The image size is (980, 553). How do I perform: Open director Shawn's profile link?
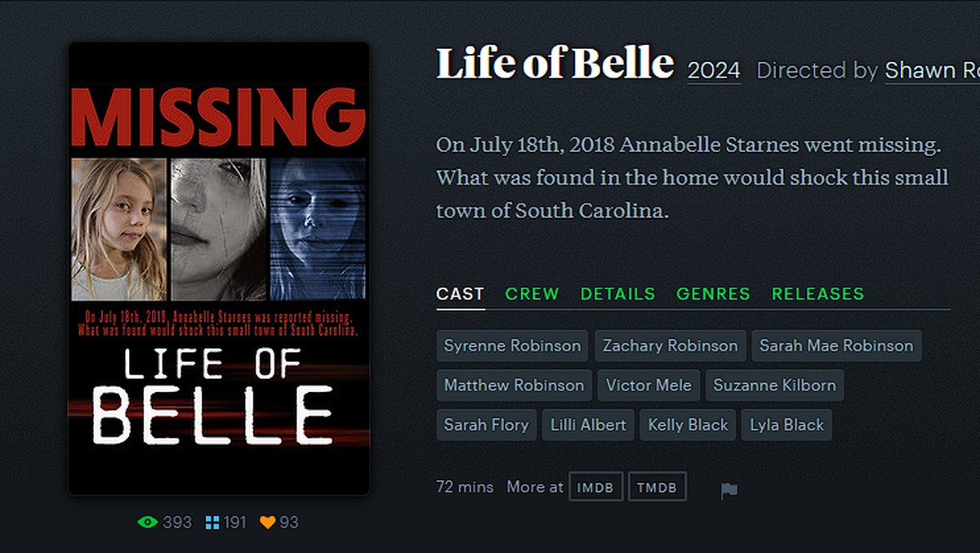[x=931, y=70]
